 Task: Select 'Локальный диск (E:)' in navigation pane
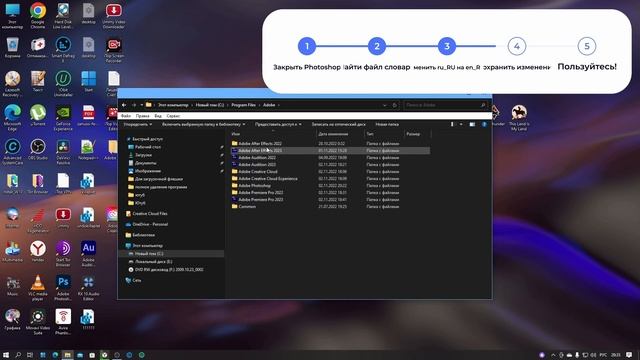(153, 262)
